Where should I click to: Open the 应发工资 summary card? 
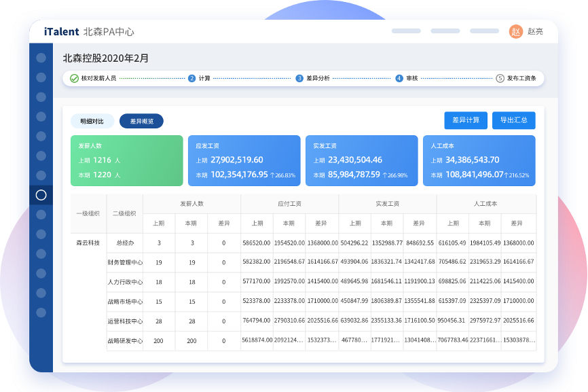244,160
